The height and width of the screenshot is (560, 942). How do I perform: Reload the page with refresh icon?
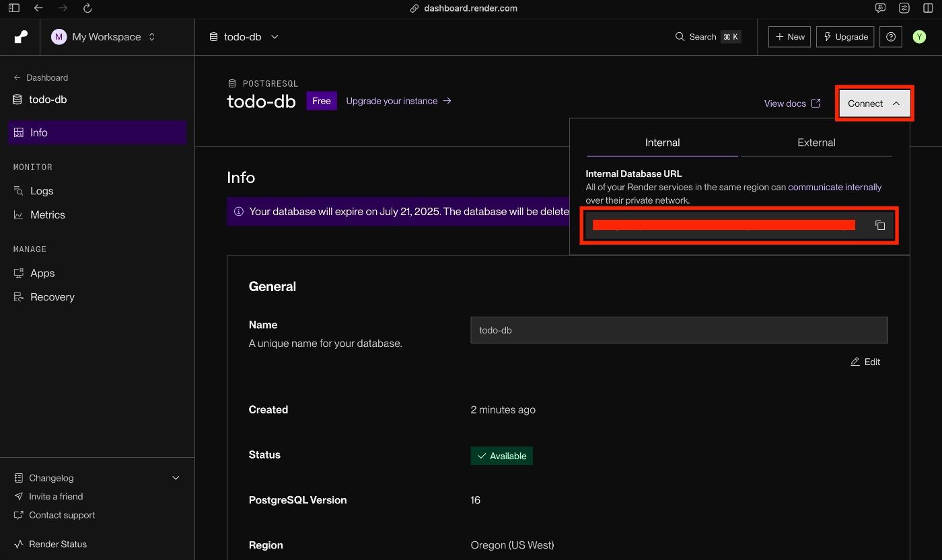[x=87, y=8]
